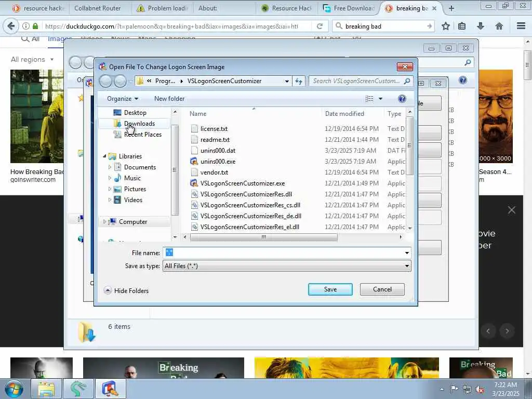Select the Pictures library
This screenshot has height=399, width=532.
(x=135, y=189)
